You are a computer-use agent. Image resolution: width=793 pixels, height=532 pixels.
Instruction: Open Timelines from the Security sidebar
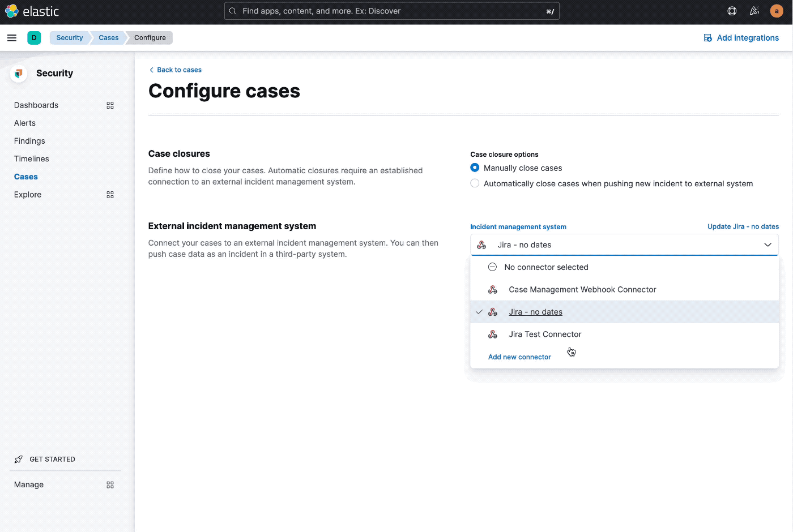coord(31,158)
